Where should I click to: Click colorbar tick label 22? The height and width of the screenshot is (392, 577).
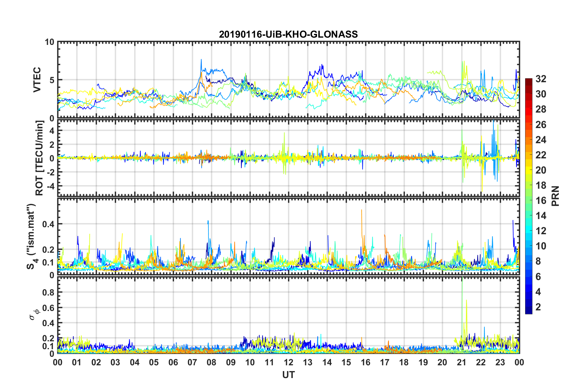pos(541,155)
